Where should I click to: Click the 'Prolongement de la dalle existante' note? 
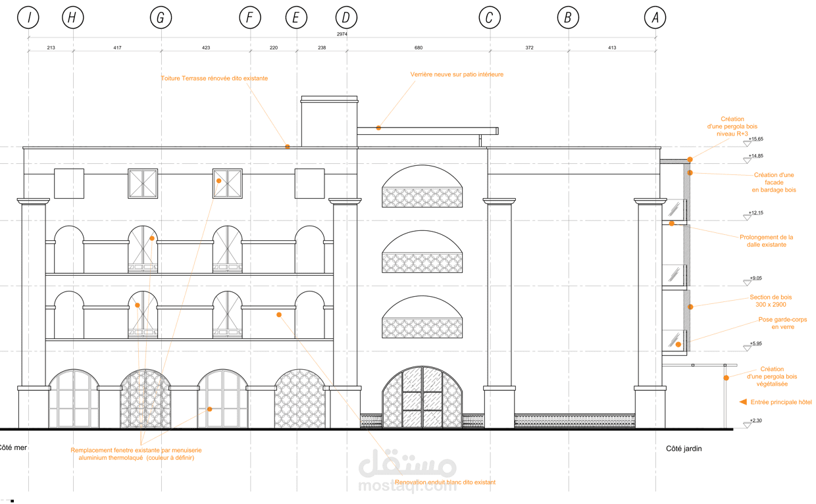767,241
